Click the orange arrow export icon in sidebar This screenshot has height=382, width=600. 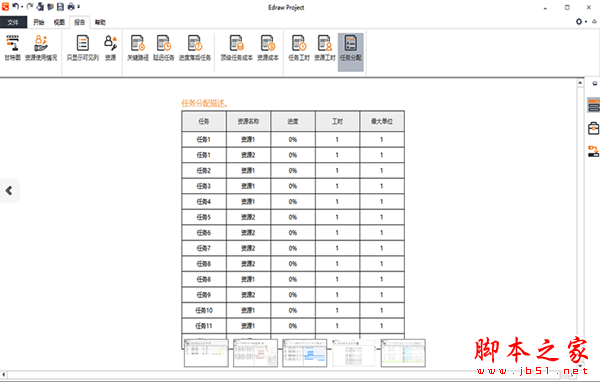[x=593, y=151]
